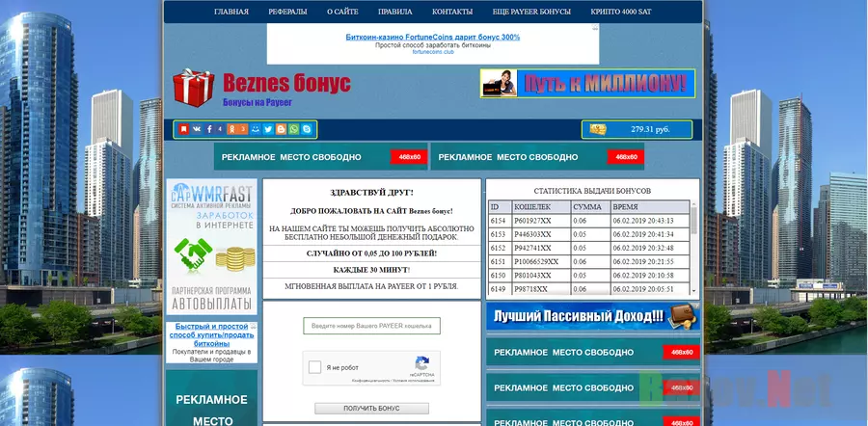Click the red gift box logo
The image size is (868, 426).
click(x=193, y=88)
